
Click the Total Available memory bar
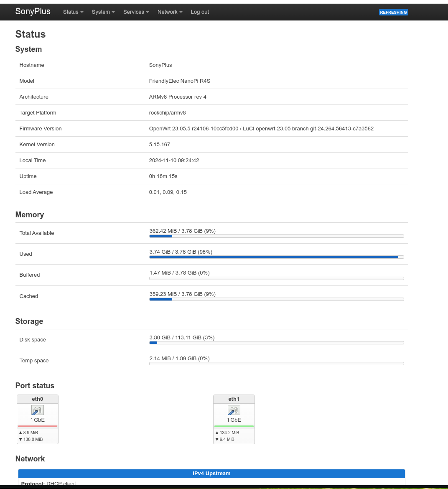click(276, 236)
